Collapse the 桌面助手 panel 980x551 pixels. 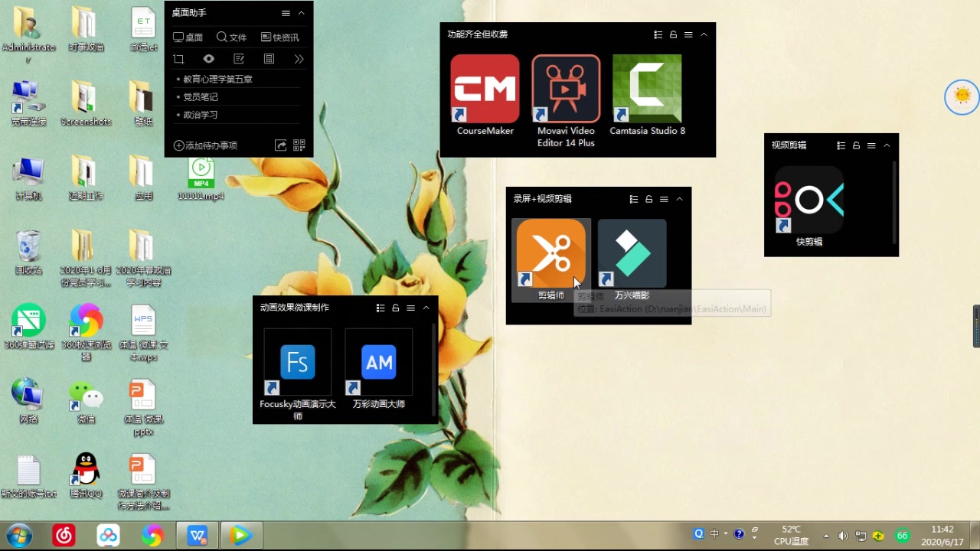301,13
